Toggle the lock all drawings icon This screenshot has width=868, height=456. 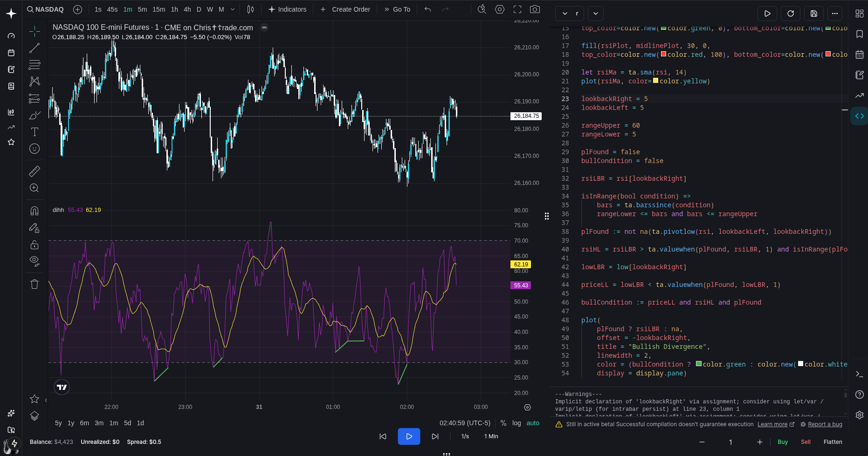(34, 245)
